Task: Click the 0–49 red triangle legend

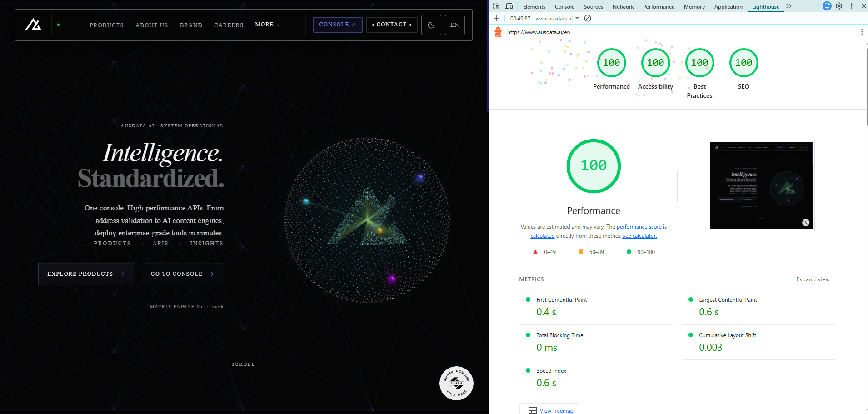Action: 544,252
